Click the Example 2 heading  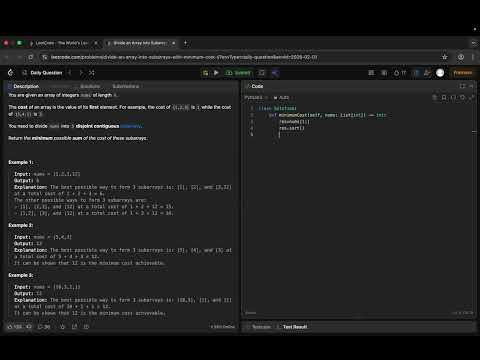pos(21,225)
